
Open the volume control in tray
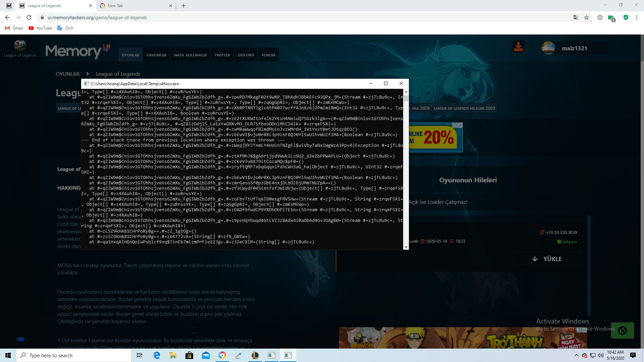click(x=600, y=355)
